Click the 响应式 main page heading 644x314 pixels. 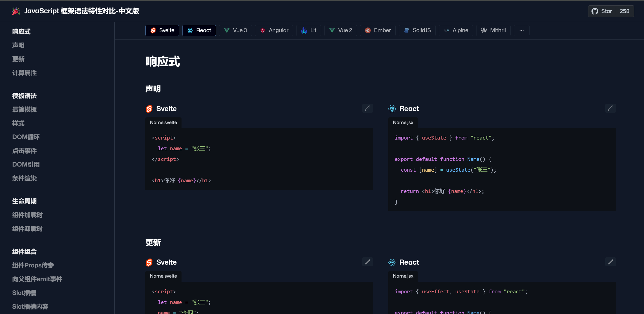(x=163, y=61)
